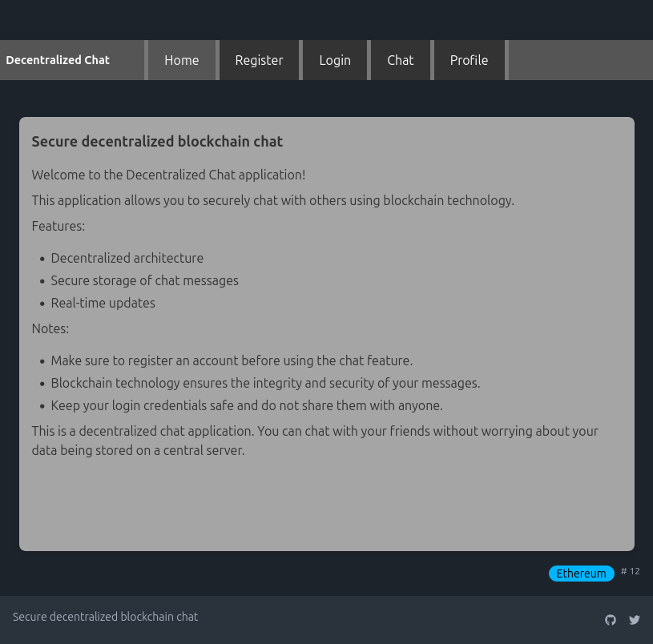Switch to the Chat tab
Screen dimensions: 653x644
click(x=401, y=60)
